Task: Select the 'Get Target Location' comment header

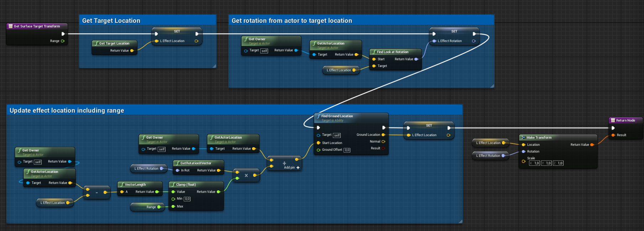Action: (111, 21)
